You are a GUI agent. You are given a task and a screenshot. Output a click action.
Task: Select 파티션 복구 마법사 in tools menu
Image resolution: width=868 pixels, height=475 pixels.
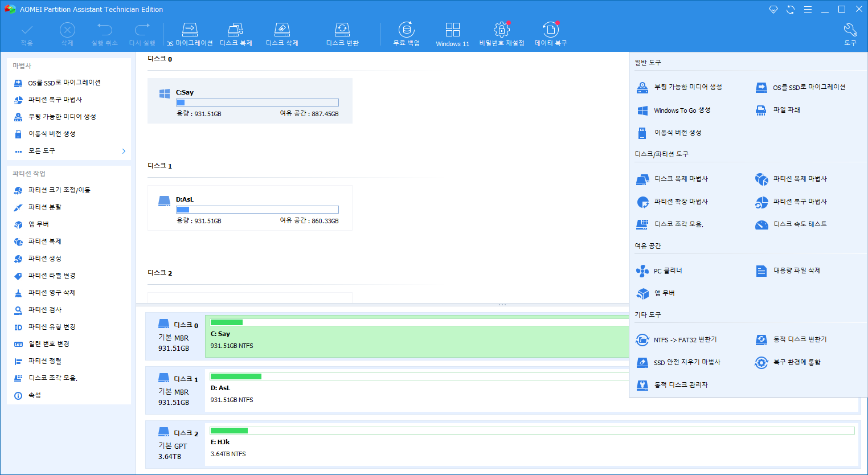[791, 202]
